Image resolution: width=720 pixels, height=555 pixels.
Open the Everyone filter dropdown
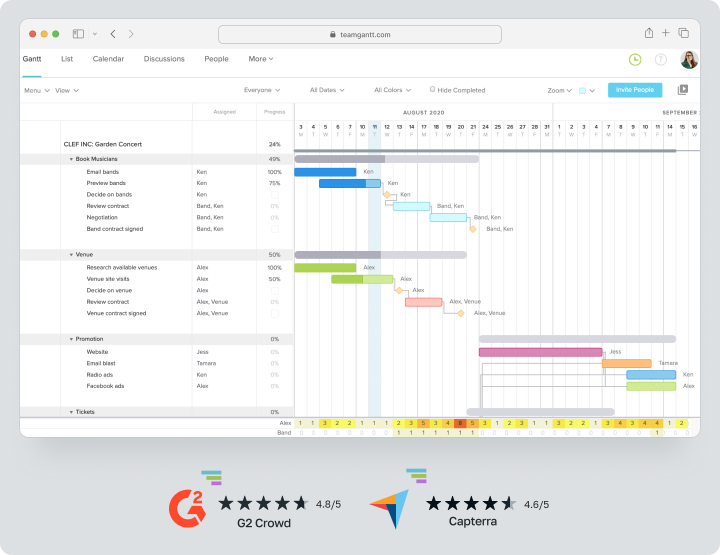pos(262,90)
